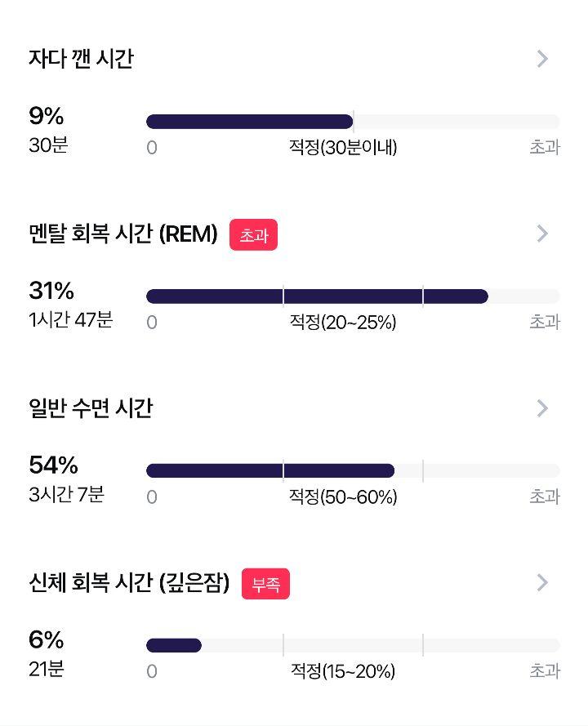
Task: Tap the red 초과 badge next to REM
Action: 254,234
